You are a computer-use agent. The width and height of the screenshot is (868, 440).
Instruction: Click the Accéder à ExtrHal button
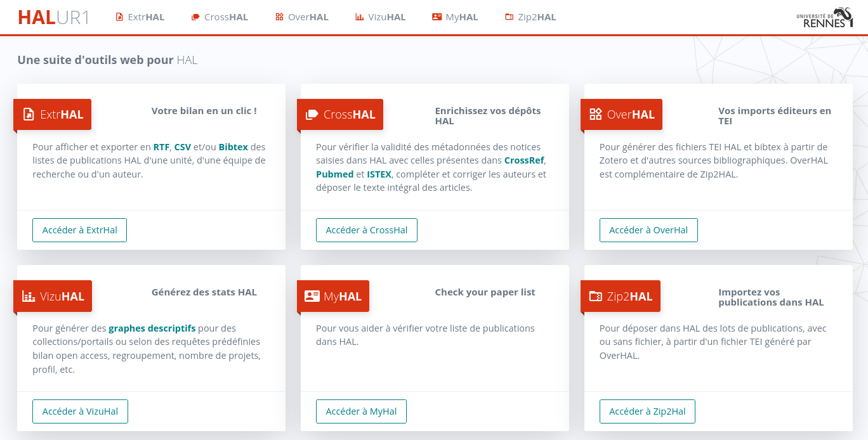pyautogui.click(x=79, y=230)
